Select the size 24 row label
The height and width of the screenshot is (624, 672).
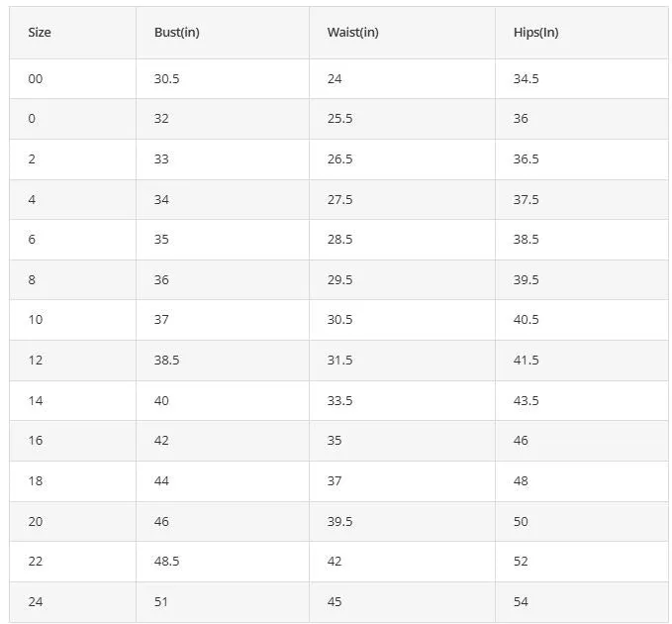(36, 602)
